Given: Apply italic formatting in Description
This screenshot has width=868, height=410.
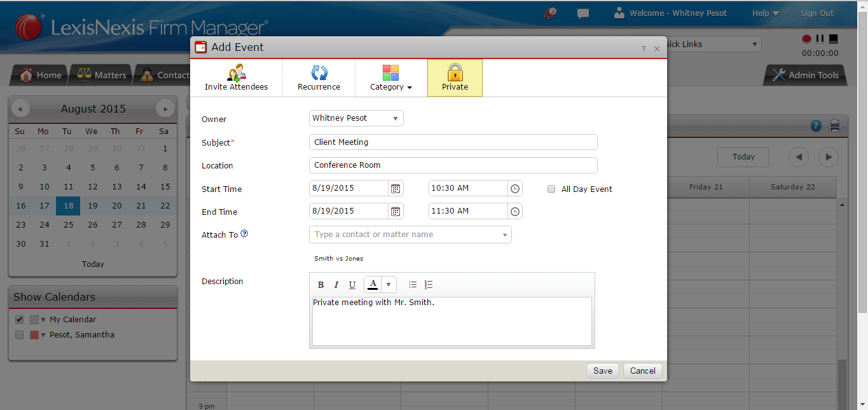Looking at the screenshot, I should (336, 285).
